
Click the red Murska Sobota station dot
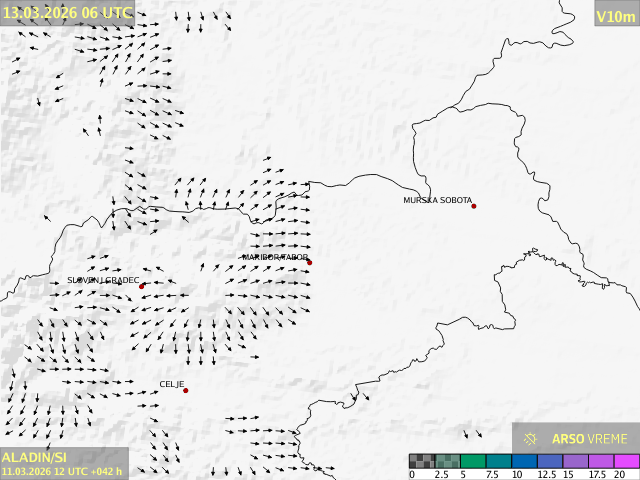point(474,206)
